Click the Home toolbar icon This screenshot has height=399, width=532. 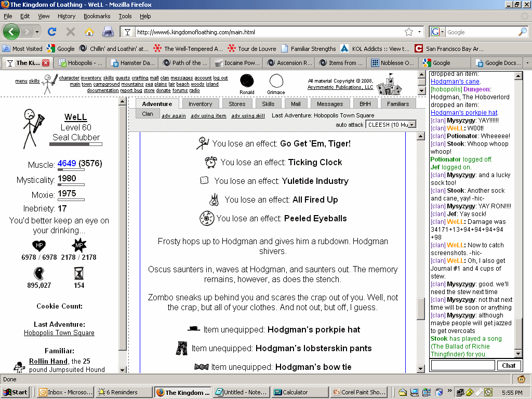point(89,32)
